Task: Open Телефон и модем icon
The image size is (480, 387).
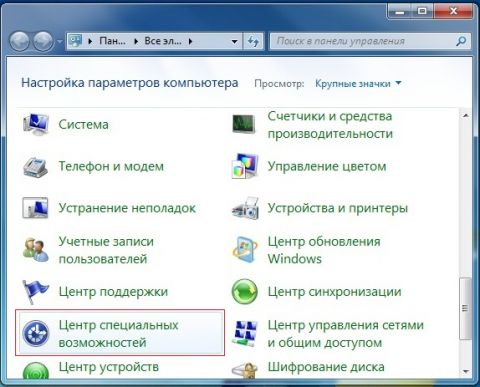Action: click(36, 166)
